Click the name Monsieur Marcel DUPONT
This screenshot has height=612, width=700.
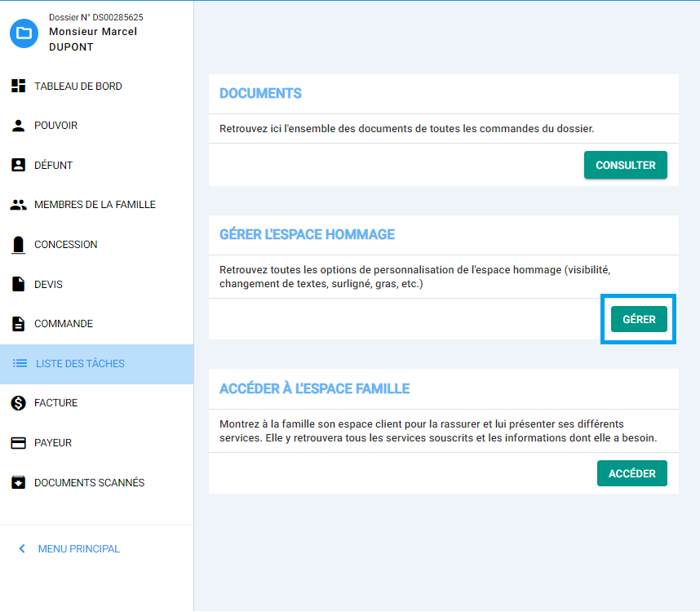tap(93, 39)
